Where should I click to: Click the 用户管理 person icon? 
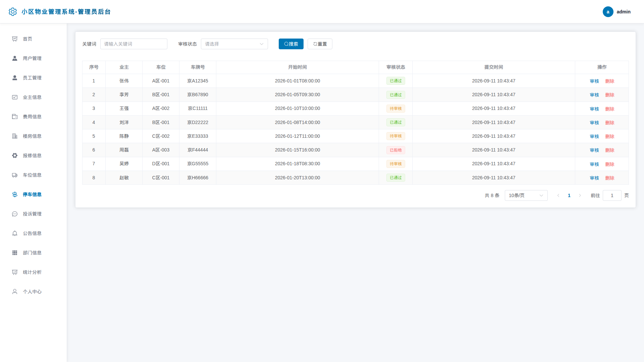pyautogui.click(x=15, y=58)
